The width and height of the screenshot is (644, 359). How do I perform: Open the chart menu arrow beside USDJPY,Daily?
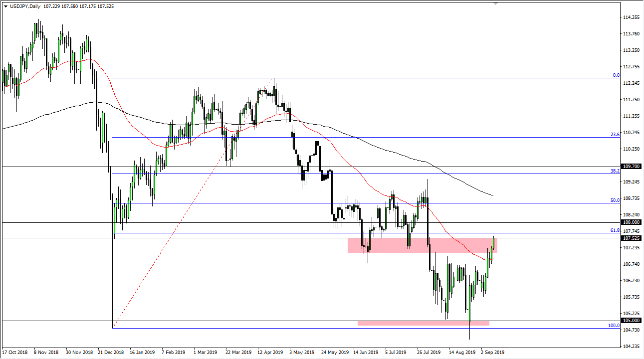coord(5,6)
